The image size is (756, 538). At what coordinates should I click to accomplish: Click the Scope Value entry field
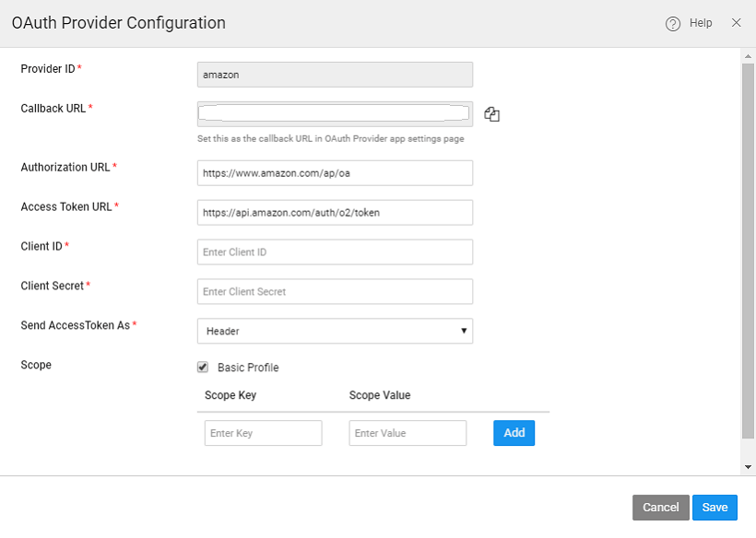tap(408, 433)
